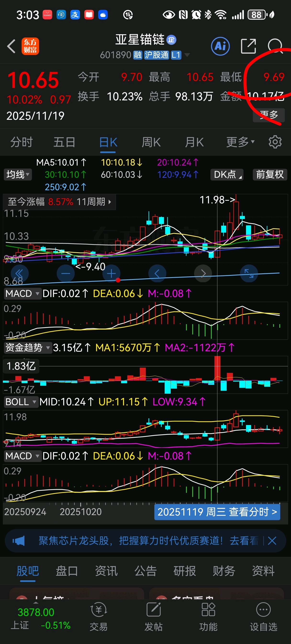Open 资讯 tab

106,571
